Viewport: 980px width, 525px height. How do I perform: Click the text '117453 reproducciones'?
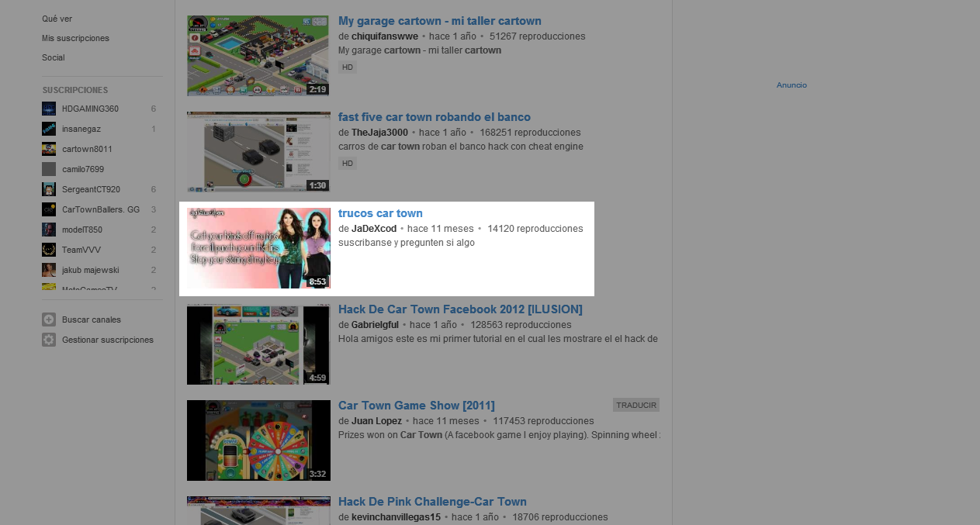pos(543,421)
